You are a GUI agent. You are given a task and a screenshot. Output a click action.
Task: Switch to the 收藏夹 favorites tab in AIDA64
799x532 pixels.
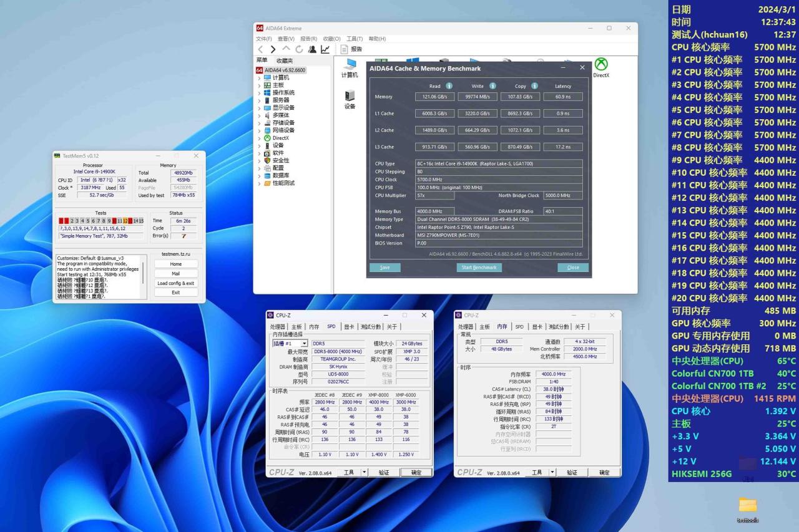click(x=285, y=60)
